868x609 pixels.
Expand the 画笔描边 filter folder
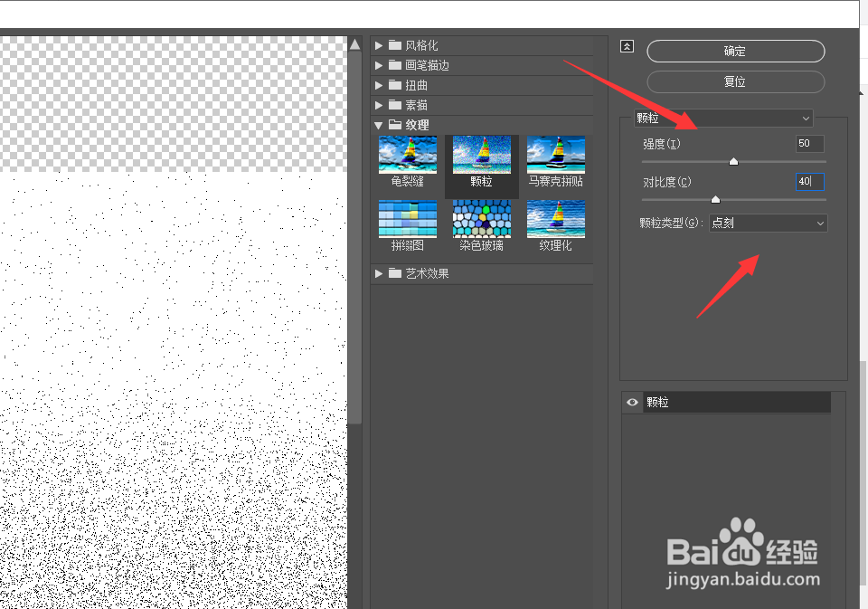click(379, 65)
